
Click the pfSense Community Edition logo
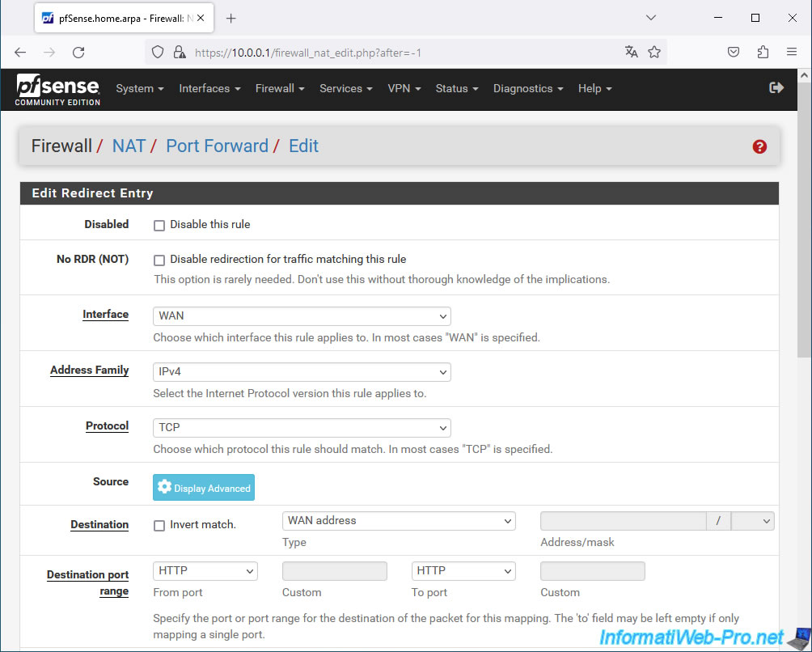57,90
